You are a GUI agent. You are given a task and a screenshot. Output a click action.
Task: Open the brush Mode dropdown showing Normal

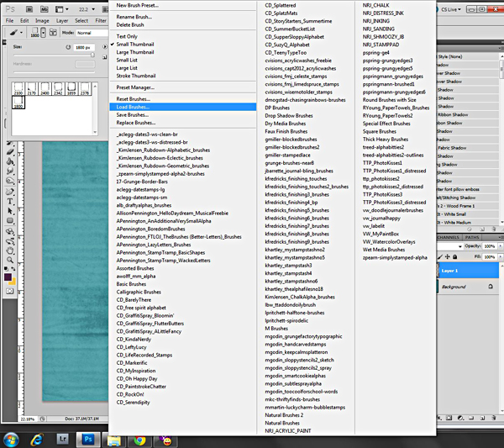(x=92, y=33)
